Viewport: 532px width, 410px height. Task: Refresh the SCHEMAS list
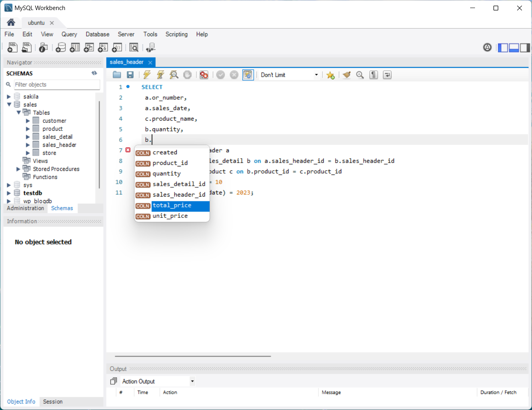point(94,73)
